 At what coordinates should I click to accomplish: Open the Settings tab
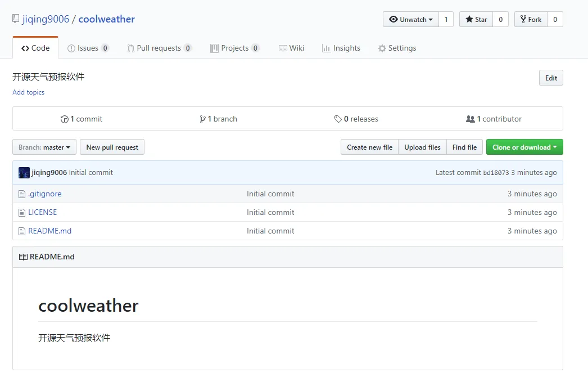pos(397,48)
